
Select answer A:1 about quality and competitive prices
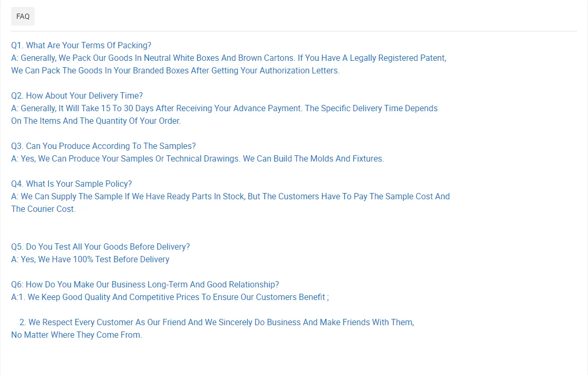click(x=170, y=297)
